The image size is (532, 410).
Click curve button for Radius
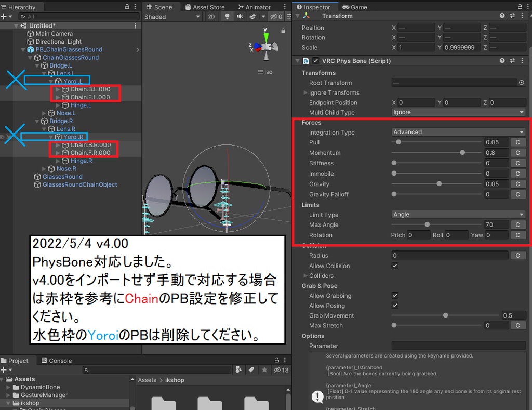[x=518, y=255]
